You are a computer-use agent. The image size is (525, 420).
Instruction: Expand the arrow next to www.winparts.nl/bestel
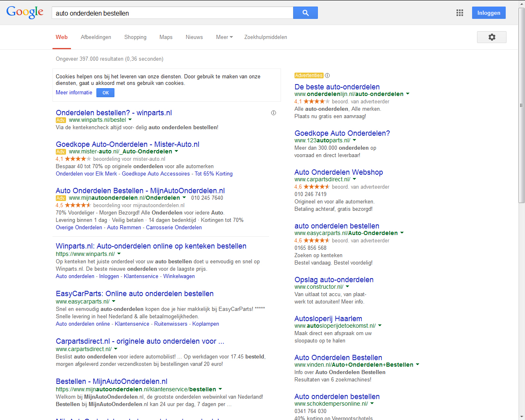click(130, 120)
